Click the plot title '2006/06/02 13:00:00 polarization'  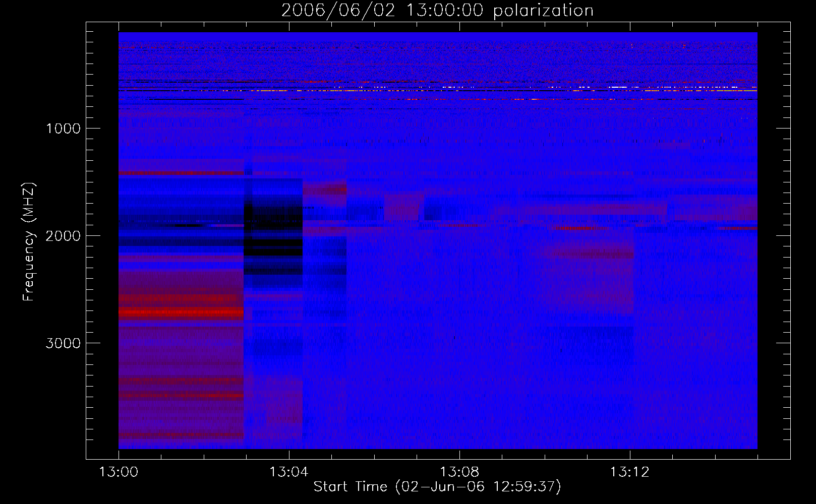tap(437, 11)
